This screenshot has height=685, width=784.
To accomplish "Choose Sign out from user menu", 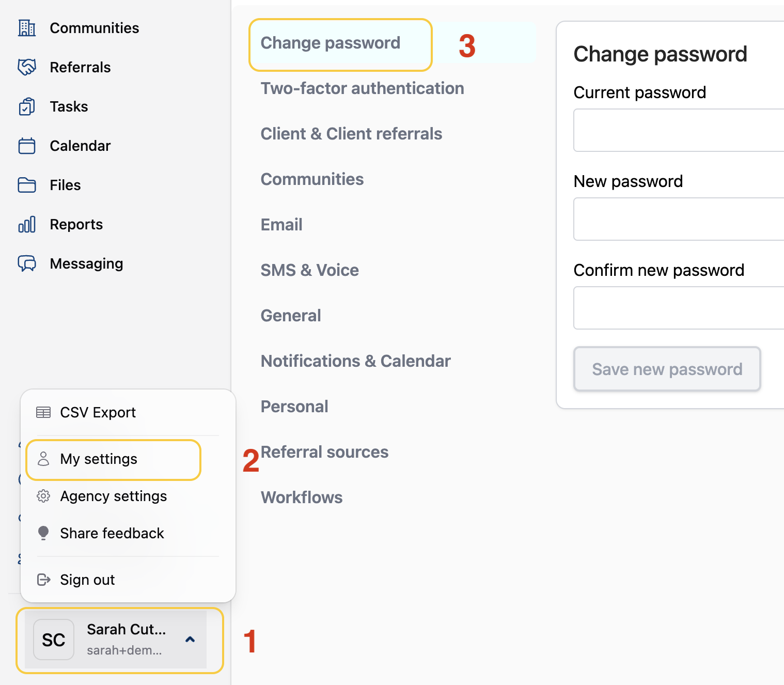I will [87, 580].
